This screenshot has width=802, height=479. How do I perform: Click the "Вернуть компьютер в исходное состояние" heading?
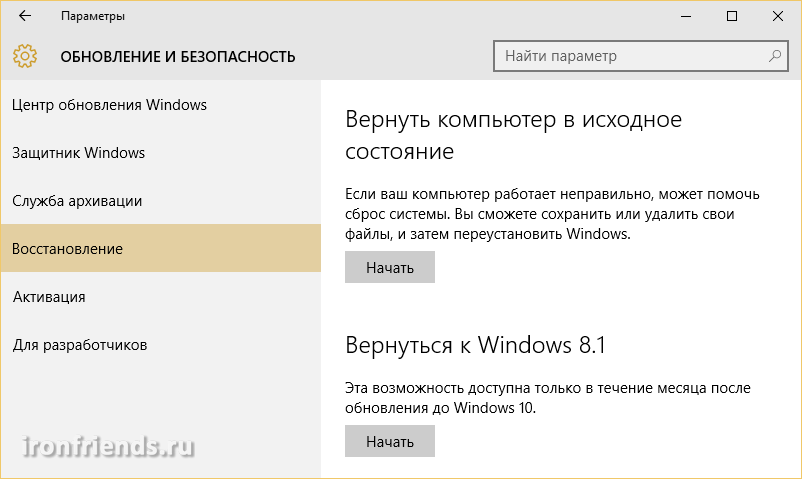(513, 136)
